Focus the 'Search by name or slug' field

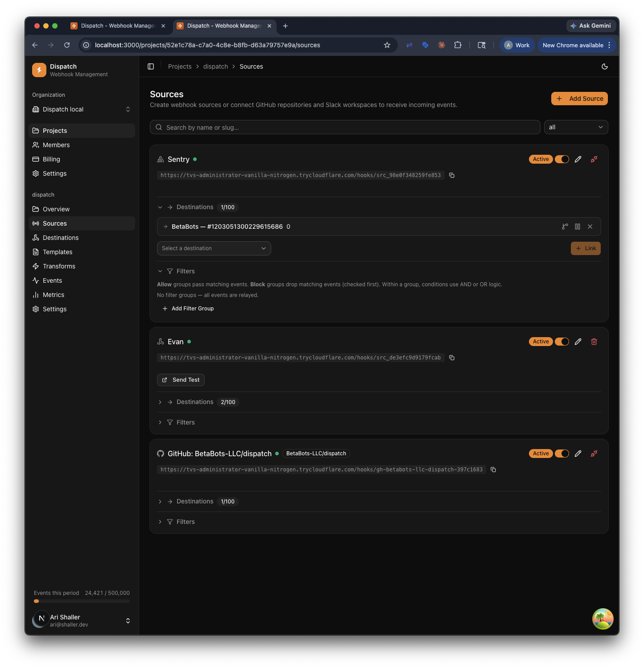(x=345, y=127)
